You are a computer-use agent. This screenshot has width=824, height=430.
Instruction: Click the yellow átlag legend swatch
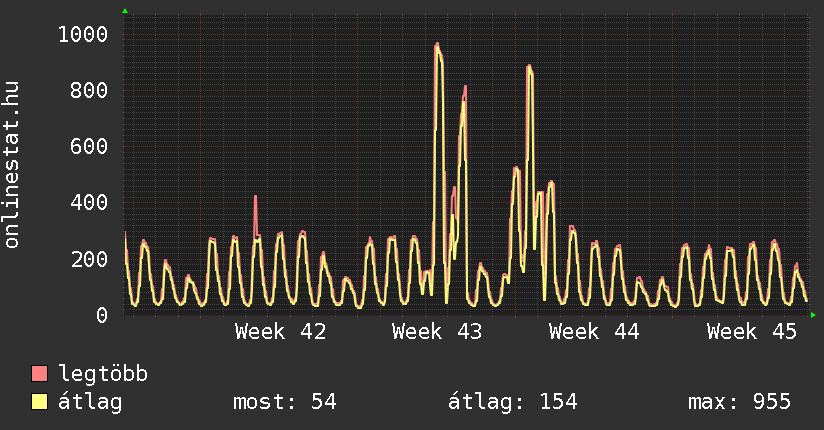coord(40,402)
